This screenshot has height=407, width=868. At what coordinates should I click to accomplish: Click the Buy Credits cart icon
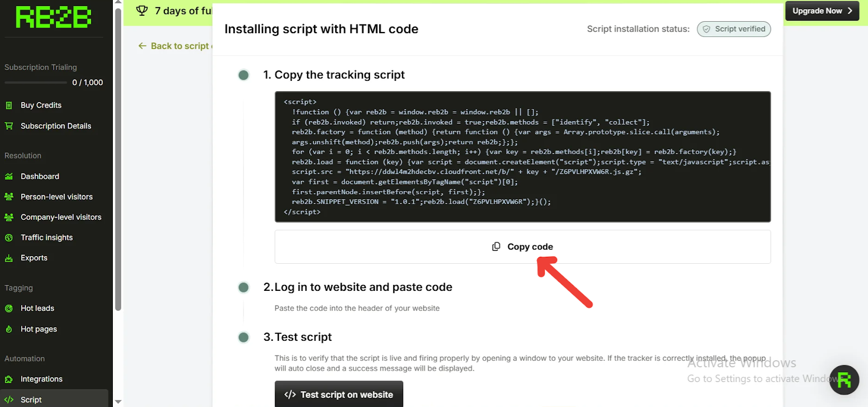tap(9, 105)
